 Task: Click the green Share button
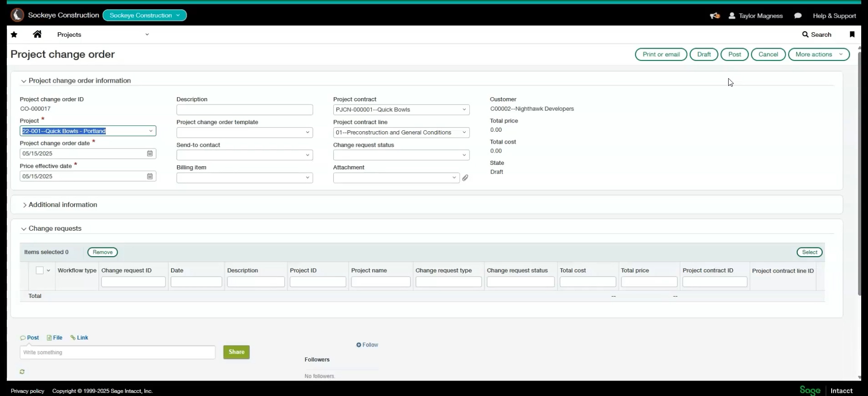pyautogui.click(x=237, y=352)
